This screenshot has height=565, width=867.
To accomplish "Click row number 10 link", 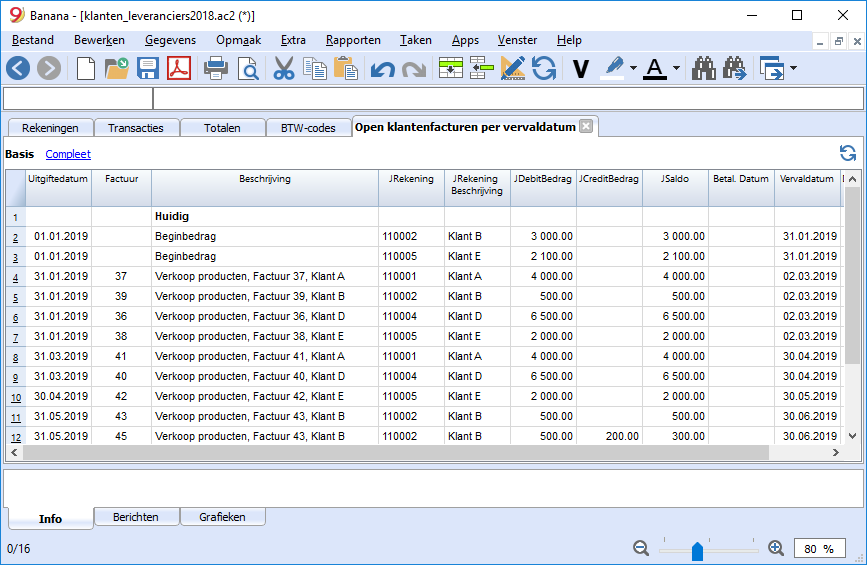I will coord(15,398).
